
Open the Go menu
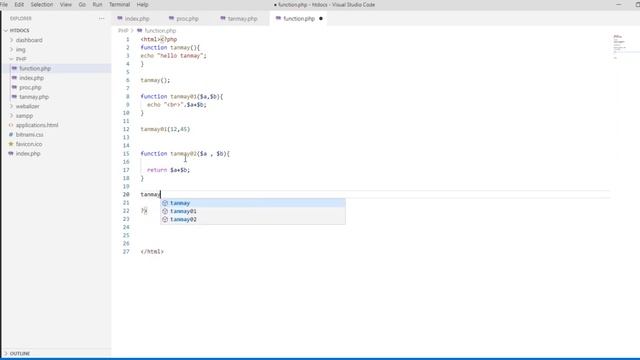[82, 4]
